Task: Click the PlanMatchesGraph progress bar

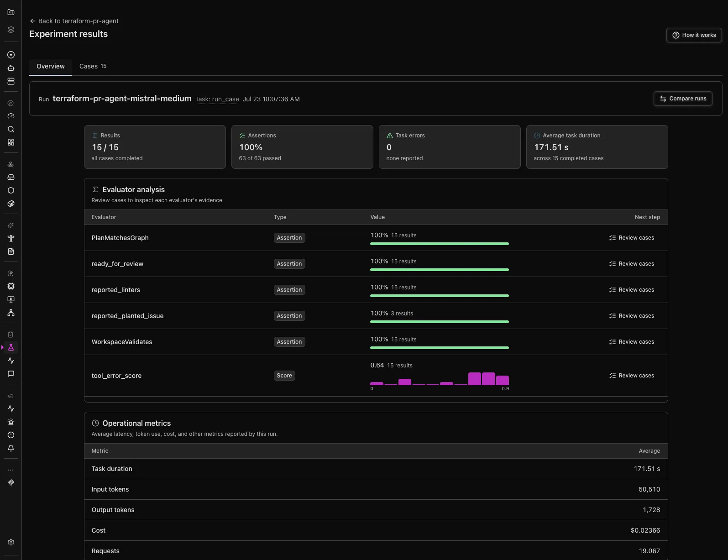Action: coord(440,244)
